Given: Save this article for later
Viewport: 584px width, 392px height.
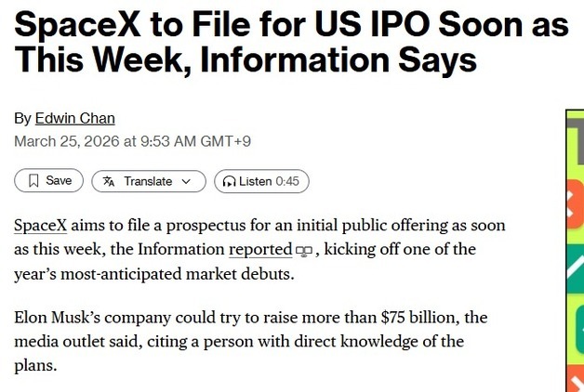Looking at the screenshot, I should (49, 181).
